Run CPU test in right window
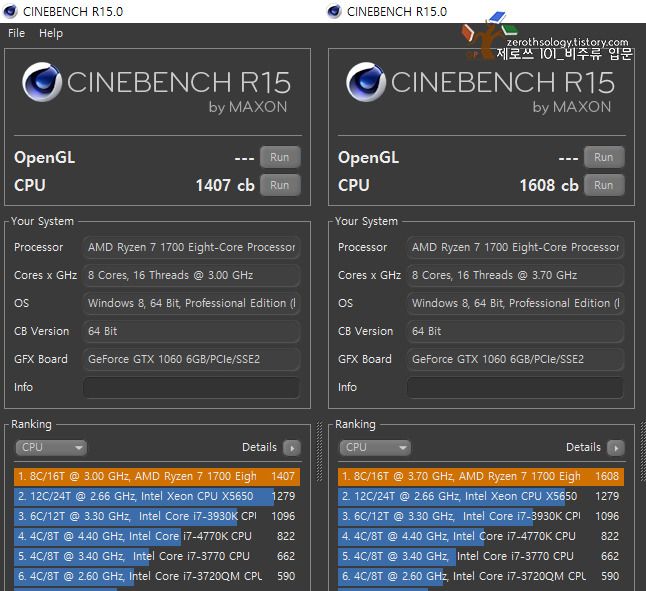This screenshot has width=646, height=591. tap(604, 185)
